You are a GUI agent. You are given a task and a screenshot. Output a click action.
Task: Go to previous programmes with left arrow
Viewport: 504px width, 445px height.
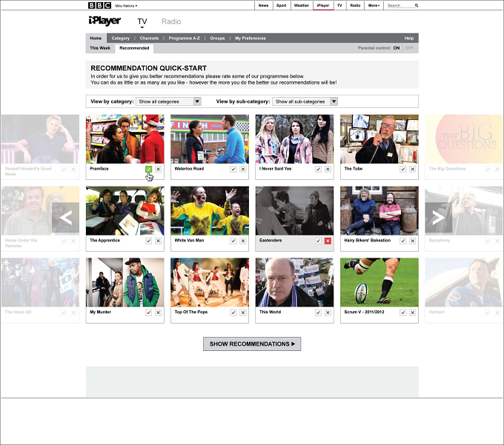(65, 218)
